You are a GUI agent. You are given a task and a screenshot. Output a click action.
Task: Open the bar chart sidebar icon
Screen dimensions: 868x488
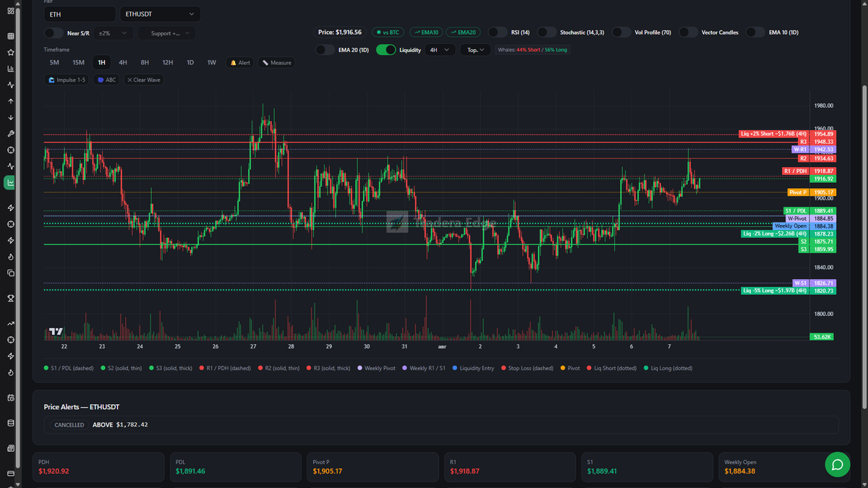[10, 69]
